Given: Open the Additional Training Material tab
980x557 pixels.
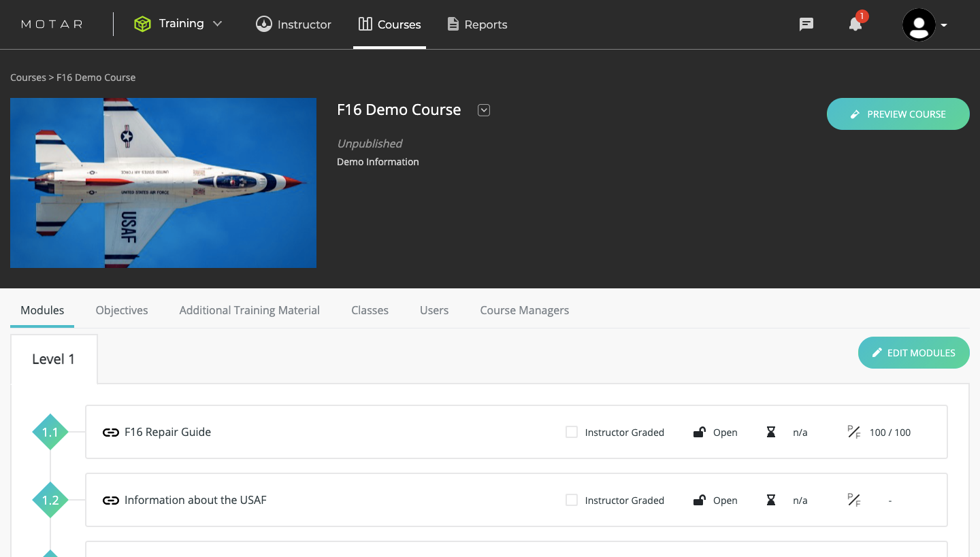Looking at the screenshot, I should point(250,310).
